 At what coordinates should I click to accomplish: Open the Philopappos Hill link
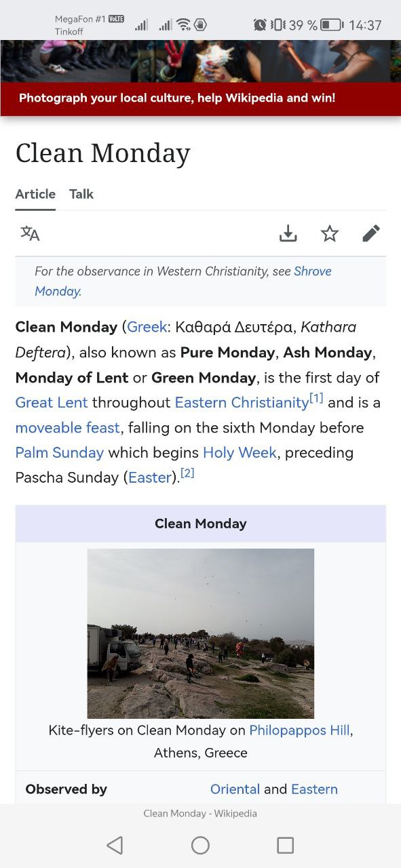tap(300, 730)
